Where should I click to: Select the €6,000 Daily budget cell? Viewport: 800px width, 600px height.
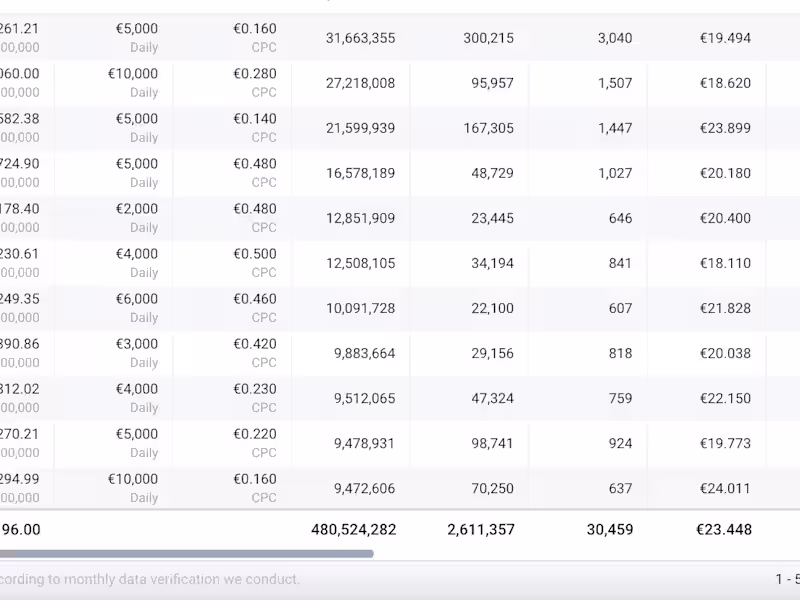(137, 308)
